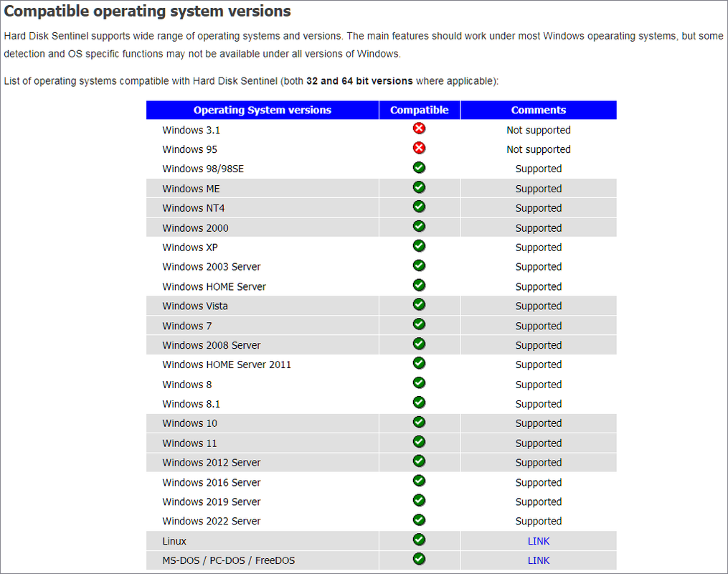The height and width of the screenshot is (574, 728).
Task: Click the bold 32 and 64 bit versions text
Action: click(x=359, y=81)
